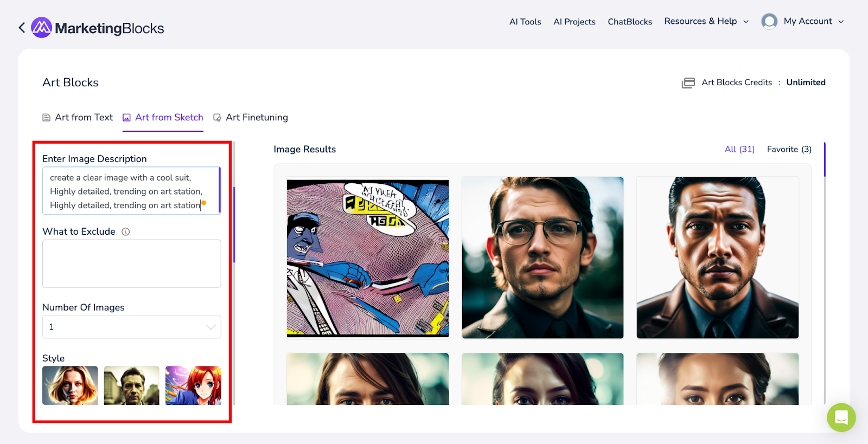The image size is (868, 444).
Task: Open the AI Tools menu
Action: pyautogui.click(x=525, y=22)
